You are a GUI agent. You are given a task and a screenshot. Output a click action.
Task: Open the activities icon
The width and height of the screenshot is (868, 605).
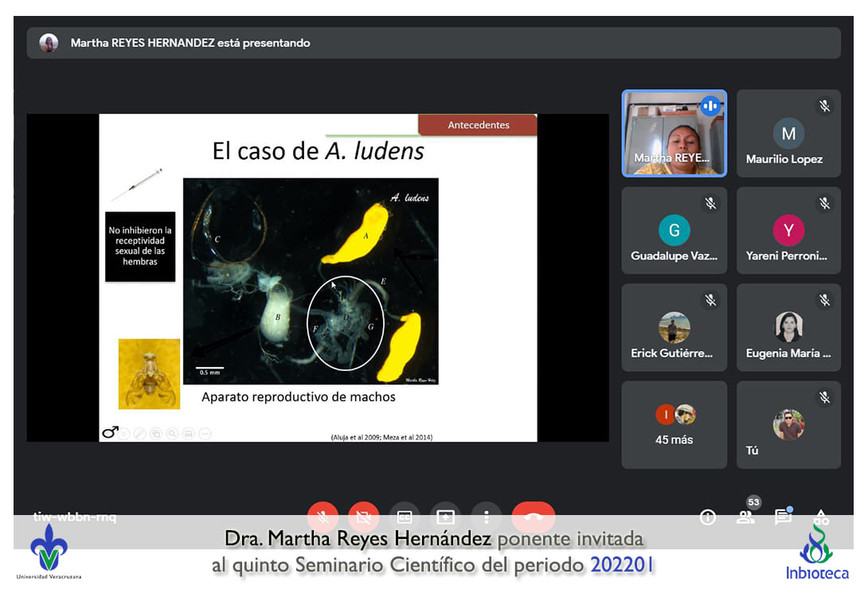click(x=821, y=517)
